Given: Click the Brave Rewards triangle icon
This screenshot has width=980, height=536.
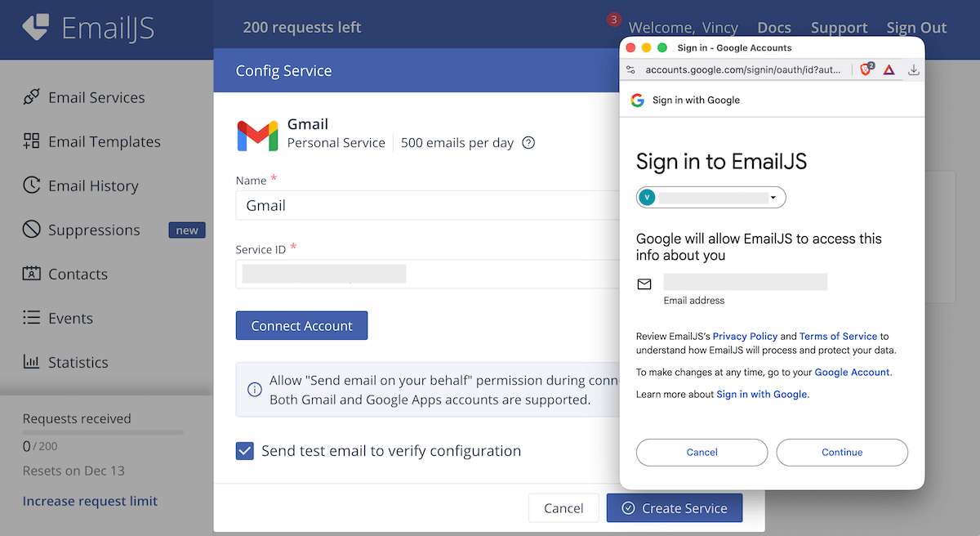Looking at the screenshot, I should [889, 70].
